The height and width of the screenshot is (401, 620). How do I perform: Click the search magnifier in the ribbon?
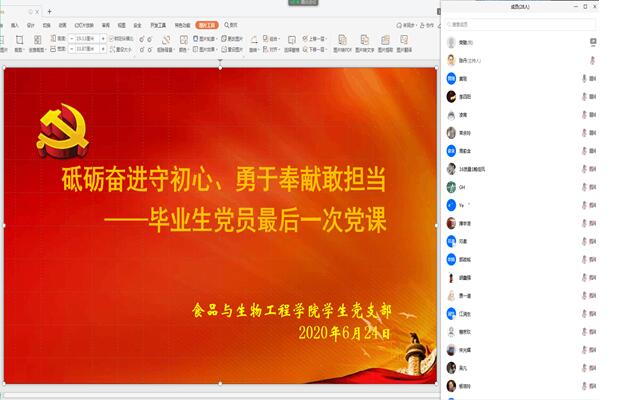pos(227,25)
